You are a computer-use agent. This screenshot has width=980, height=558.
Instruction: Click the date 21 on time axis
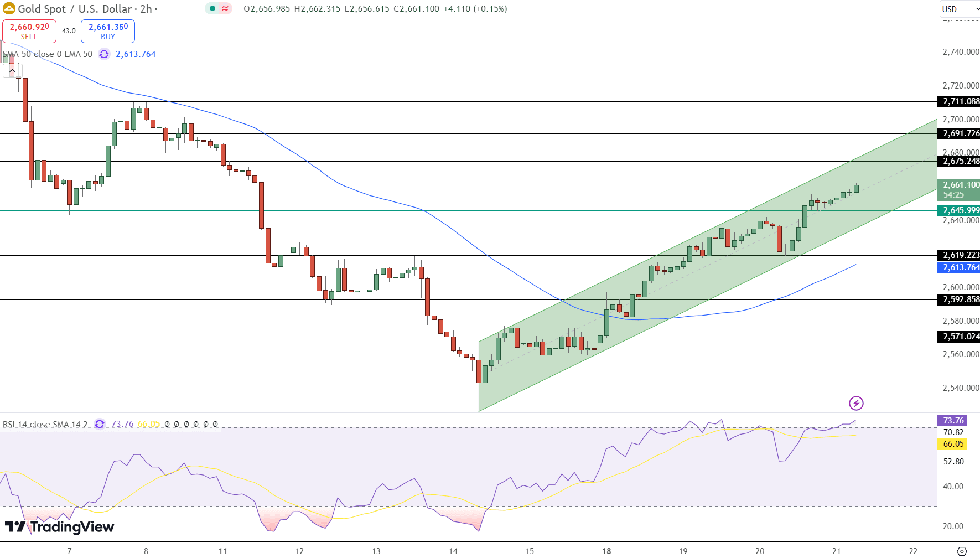tap(837, 551)
